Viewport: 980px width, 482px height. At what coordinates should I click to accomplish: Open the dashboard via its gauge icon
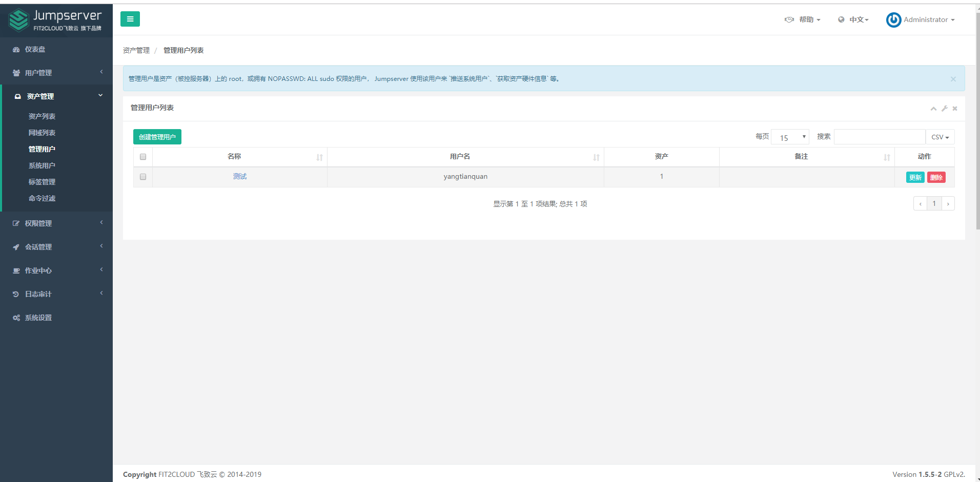pyautogui.click(x=16, y=50)
